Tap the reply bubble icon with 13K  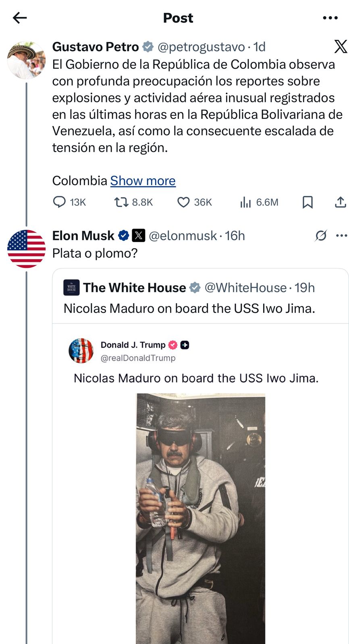click(x=59, y=202)
